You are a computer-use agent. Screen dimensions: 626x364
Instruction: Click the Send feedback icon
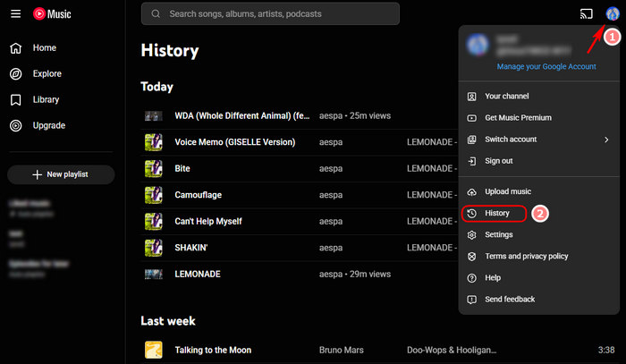pyautogui.click(x=471, y=300)
